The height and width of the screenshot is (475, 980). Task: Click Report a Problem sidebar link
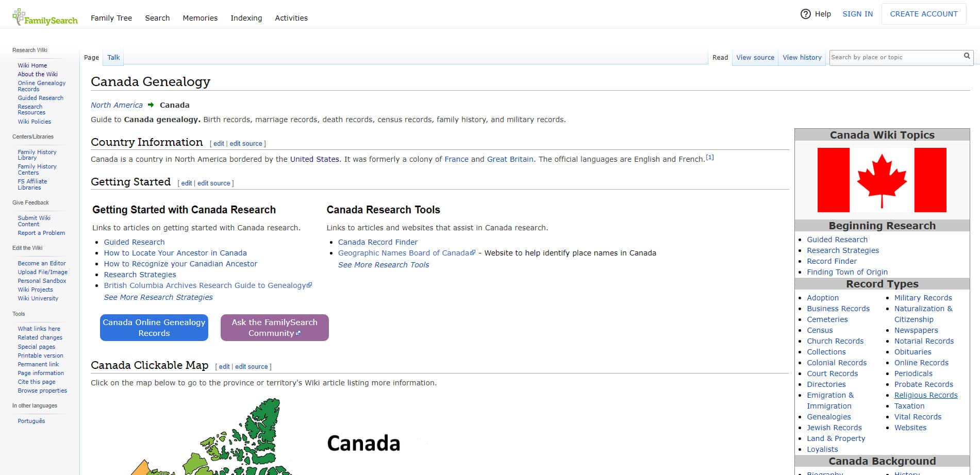pyautogui.click(x=41, y=233)
